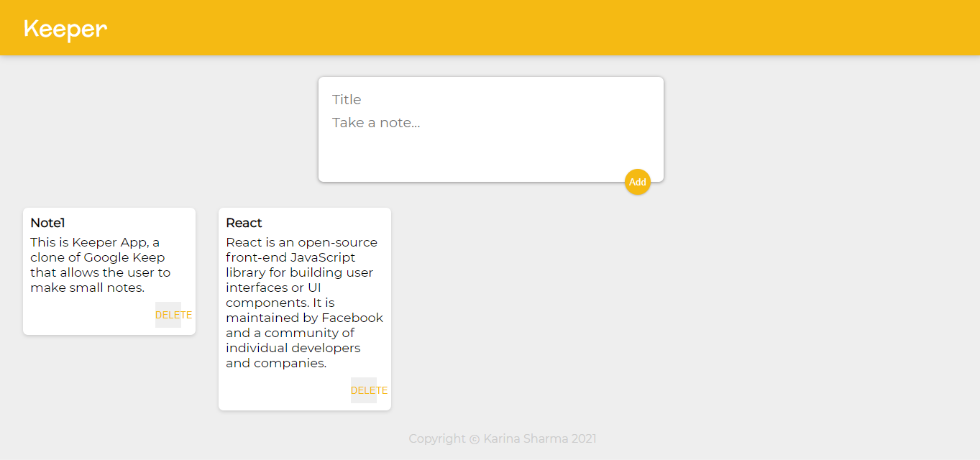Click the Keeper brand text on the yellow bar
The height and width of the screenshot is (460, 980).
[65, 29]
